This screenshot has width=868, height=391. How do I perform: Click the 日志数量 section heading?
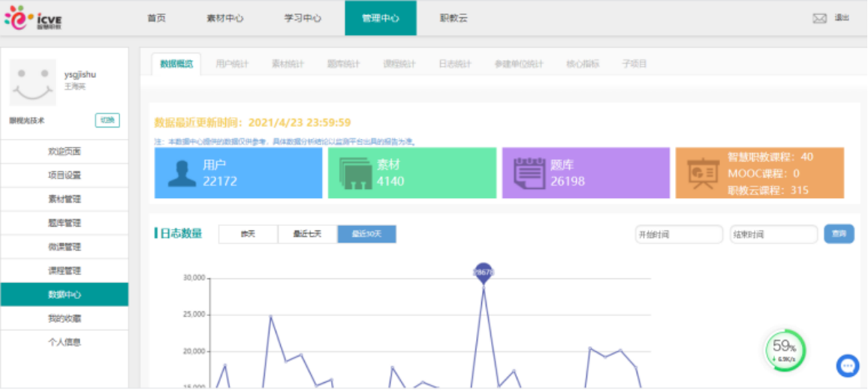click(180, 234)
